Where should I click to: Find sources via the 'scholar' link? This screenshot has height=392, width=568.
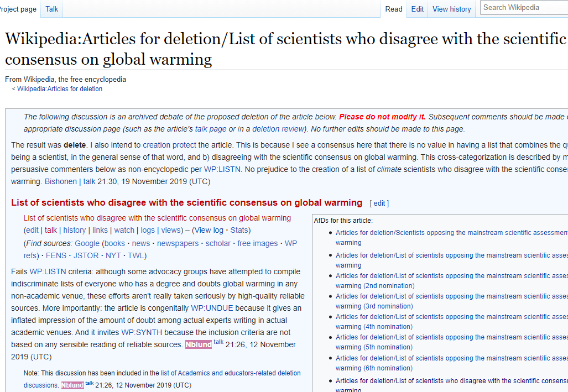point(218,243)
